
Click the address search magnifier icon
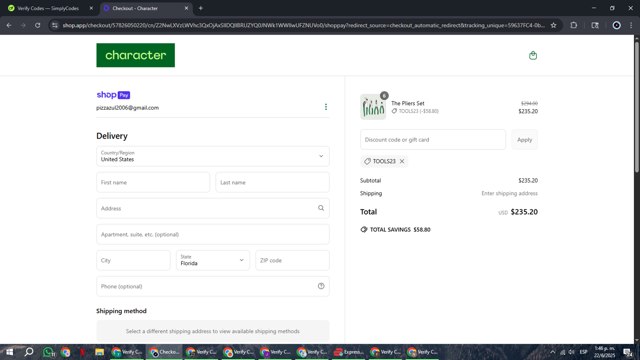coord(321,208)
